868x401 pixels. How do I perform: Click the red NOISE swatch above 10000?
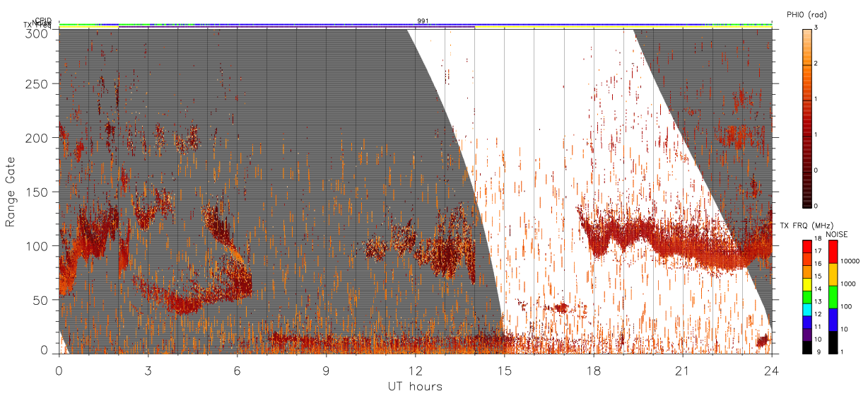tap(833, 252)
